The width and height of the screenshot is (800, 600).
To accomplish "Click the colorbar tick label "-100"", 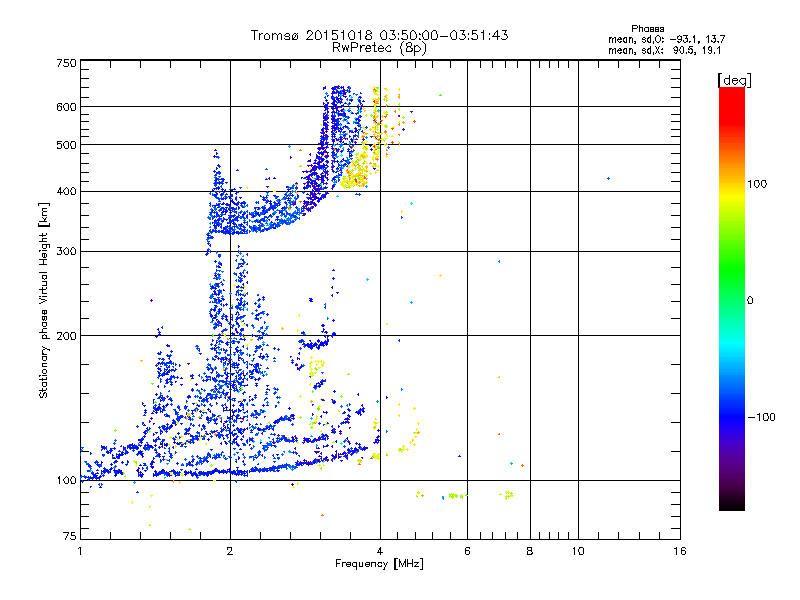I will [761, 417].
